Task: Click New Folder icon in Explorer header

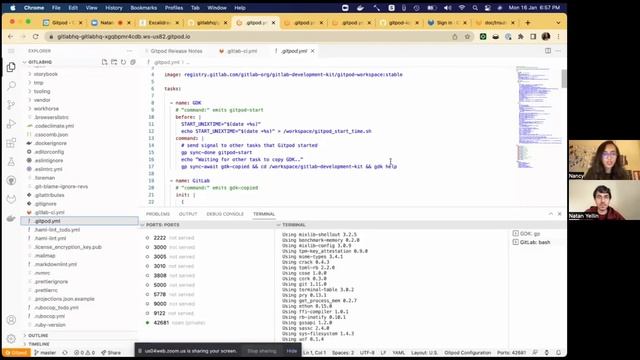Action: (x=114, y=62)
